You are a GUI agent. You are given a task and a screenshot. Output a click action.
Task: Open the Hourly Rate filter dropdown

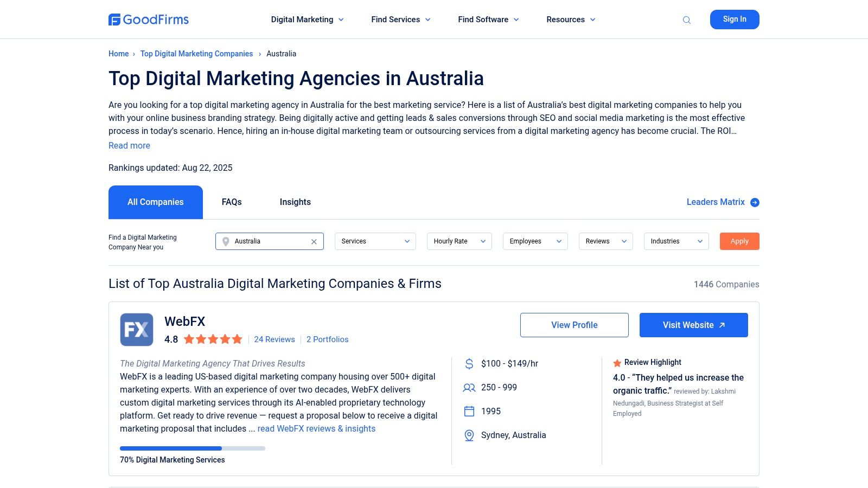pos(459,241)
